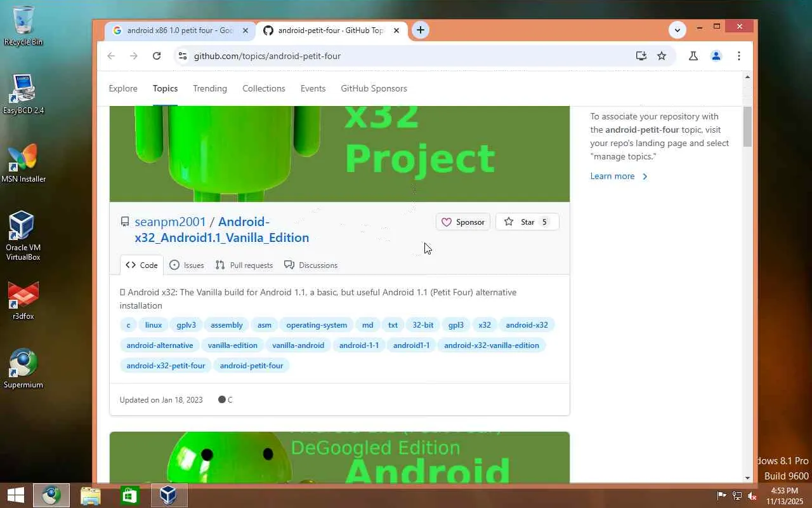Star the Android-x32 Vanilla Edition repository

point(527,222)
